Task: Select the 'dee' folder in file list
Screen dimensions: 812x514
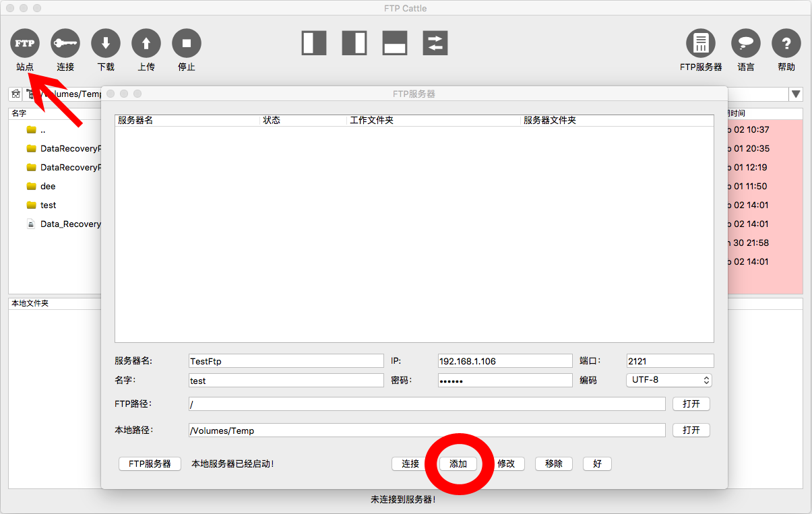Action: click(x=55, y=187)
